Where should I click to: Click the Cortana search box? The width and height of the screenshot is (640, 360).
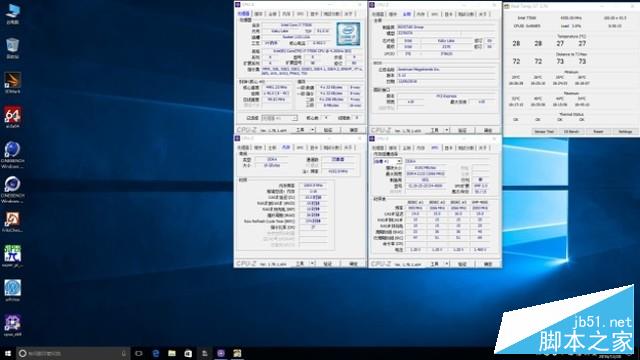pos(73,353)
